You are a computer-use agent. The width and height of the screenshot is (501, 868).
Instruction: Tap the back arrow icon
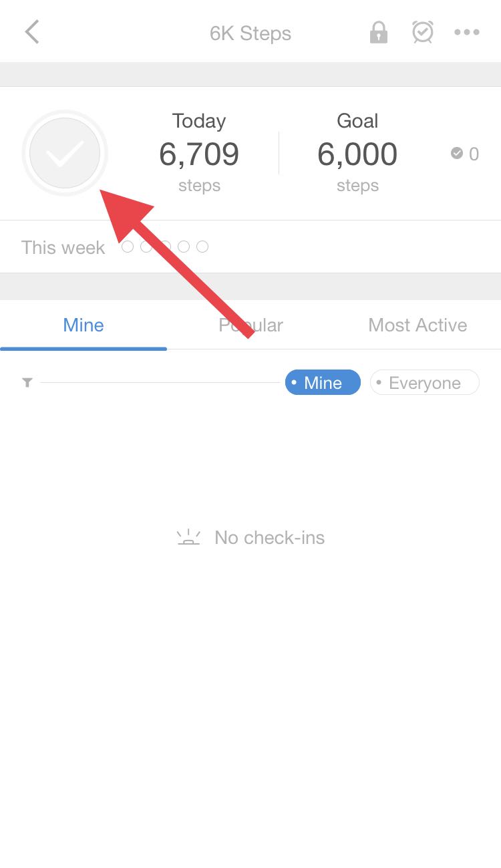point(31,32)
